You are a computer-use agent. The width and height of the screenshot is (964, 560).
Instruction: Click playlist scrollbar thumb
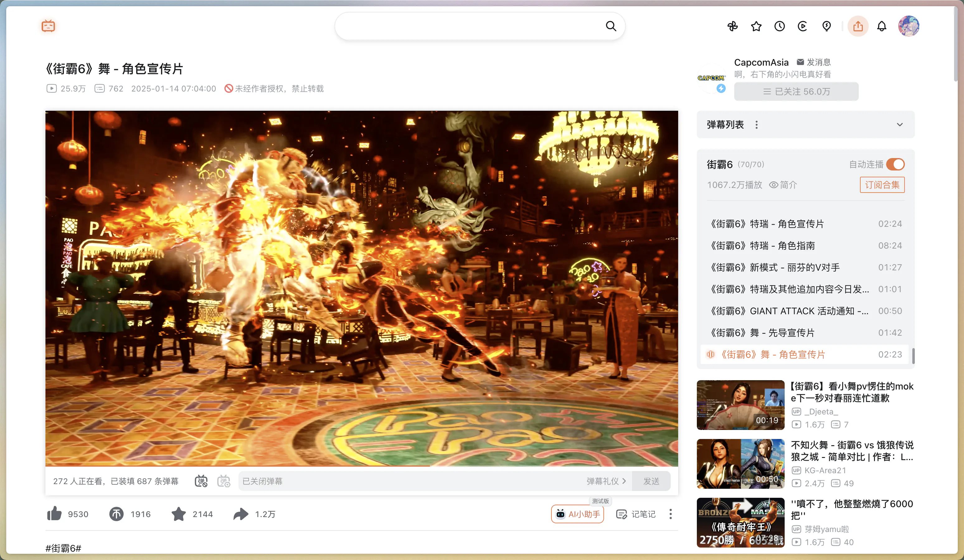913,356
